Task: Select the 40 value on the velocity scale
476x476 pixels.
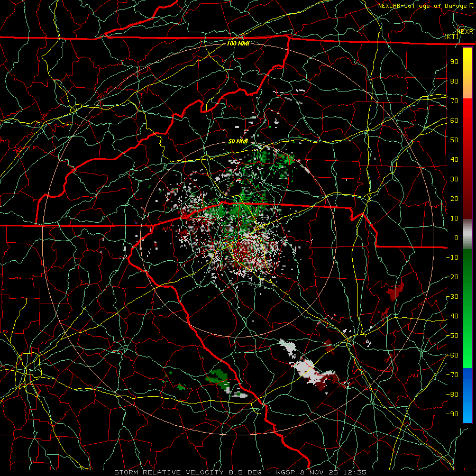Action: (454, 159)
